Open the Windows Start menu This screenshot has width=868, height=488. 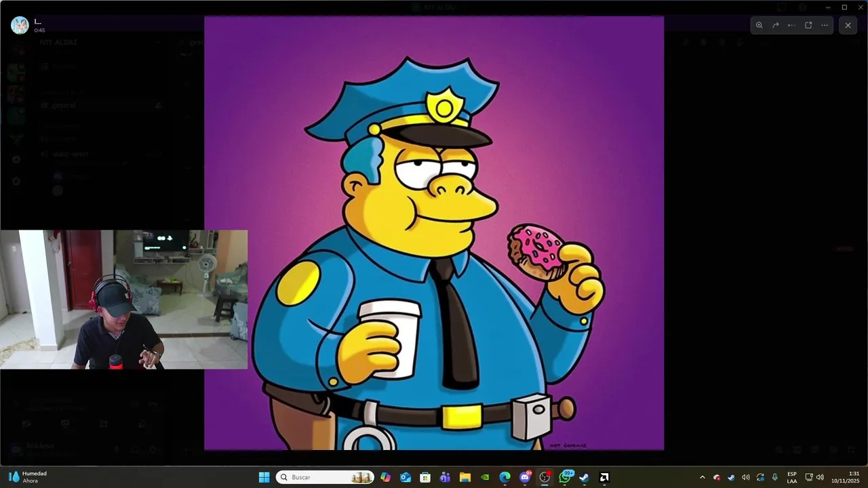[264, 477]
